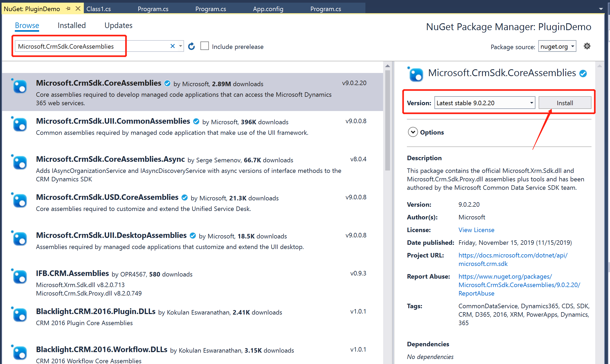Select the IFB.CRM.Assemblies package title
Image resolution: width=610 pixels, height=364 pixels.
(x=72, y=273)
